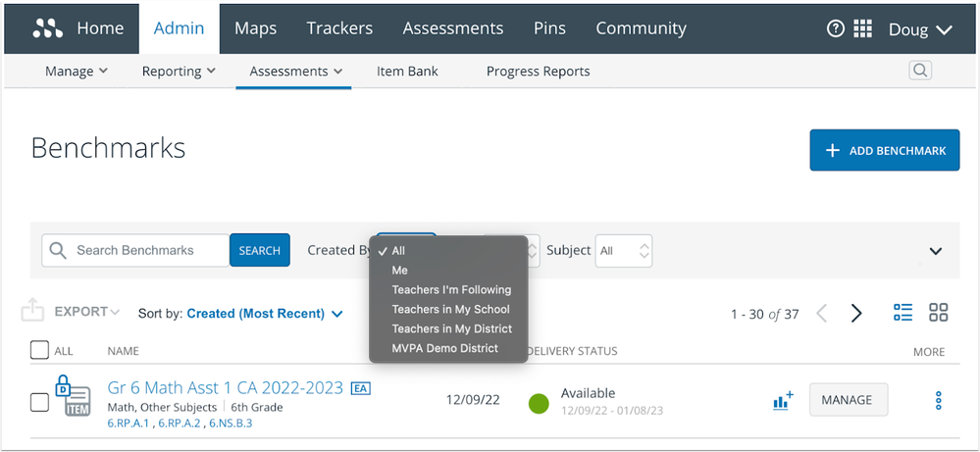Switch to list view layout
Screen dimensions: 980x452
[903, 313]
